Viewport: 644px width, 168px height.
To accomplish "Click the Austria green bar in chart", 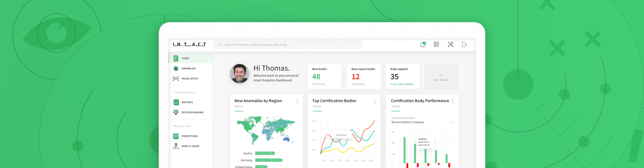I will pyautogui.click(x=265, y=153).
